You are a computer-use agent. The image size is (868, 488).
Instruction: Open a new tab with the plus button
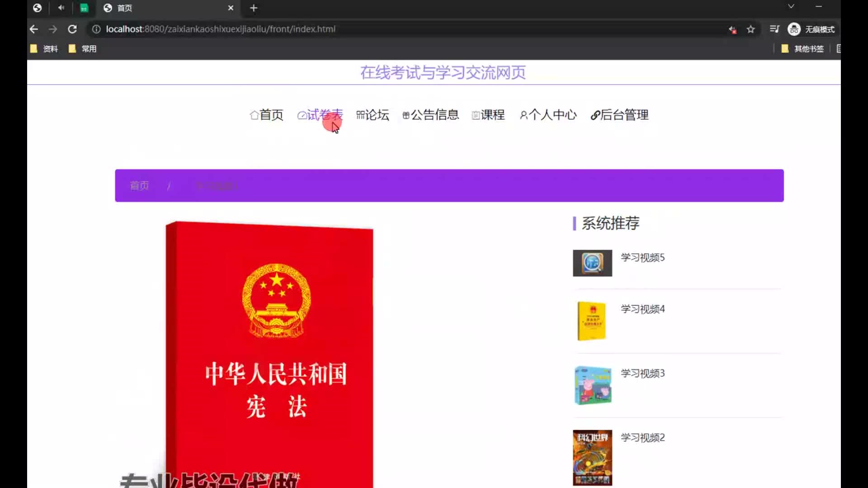254,8
